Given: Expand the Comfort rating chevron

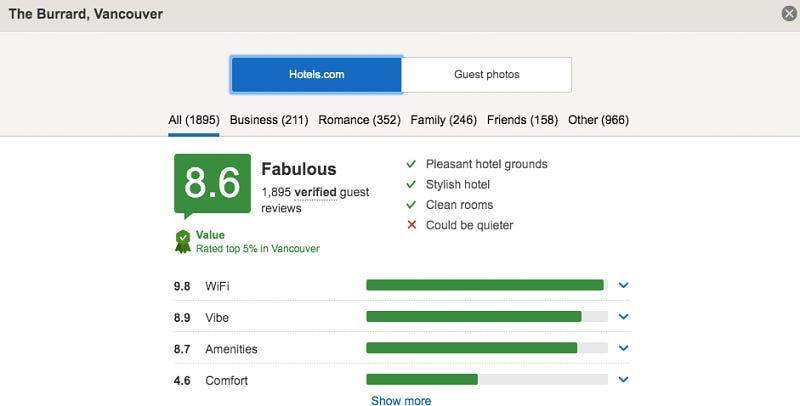Looking at the screenshot, I should (x=623, y=379).
